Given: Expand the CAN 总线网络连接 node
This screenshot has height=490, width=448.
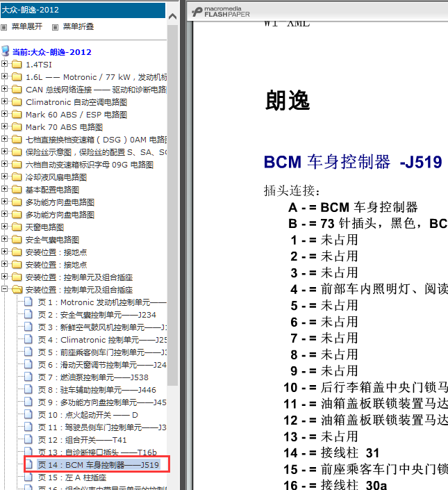Looking at the screenshot, I should coord(4,89).
